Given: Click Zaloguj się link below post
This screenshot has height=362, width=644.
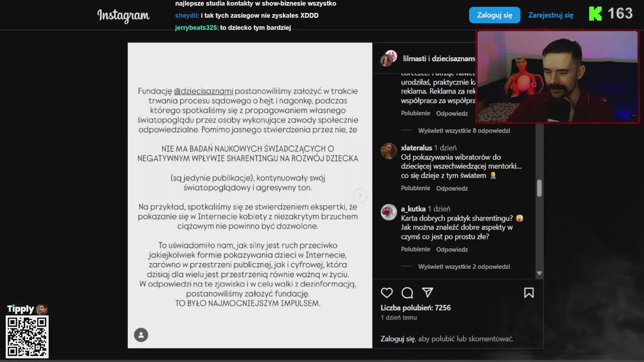Looking at the screenshot, I should pos(397,339).
